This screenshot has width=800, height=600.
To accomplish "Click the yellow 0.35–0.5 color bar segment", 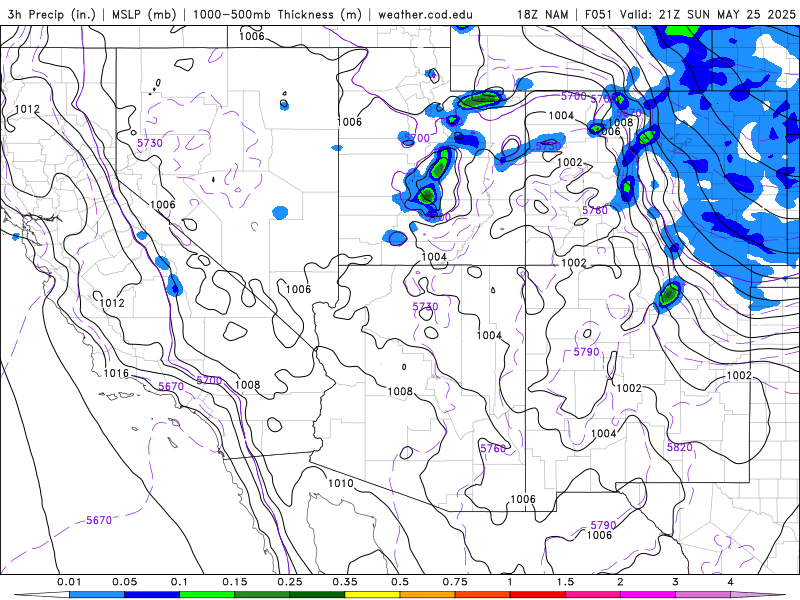I will click(372, 595).
